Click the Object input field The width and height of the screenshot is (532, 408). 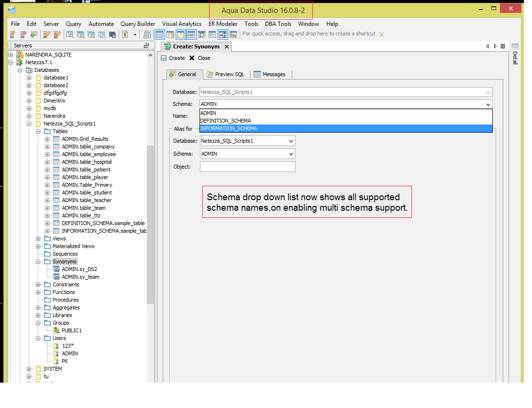click(248, 167)
